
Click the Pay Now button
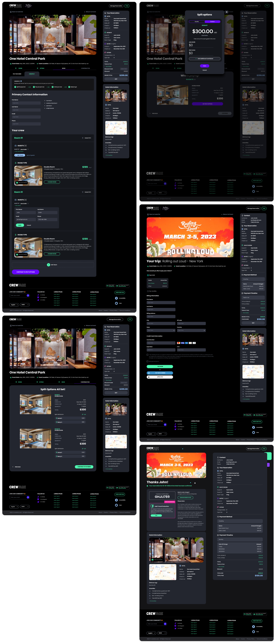pos(160,366)
